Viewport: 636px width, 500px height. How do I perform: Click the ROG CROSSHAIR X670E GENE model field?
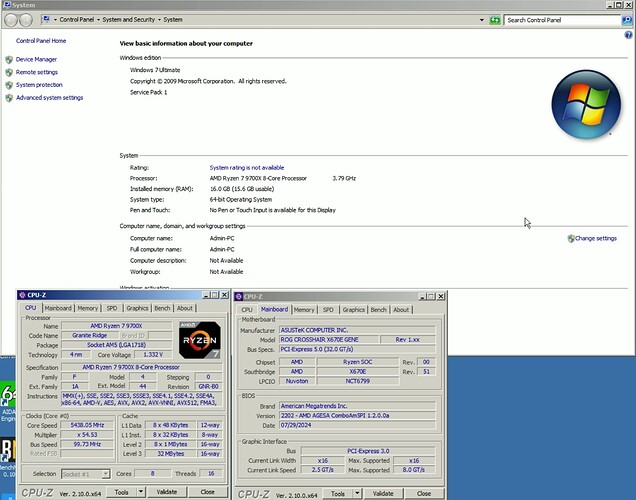329,339
